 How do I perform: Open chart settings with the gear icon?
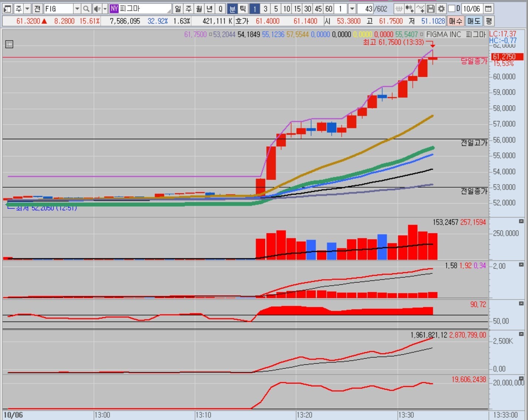tap(441, 9)
